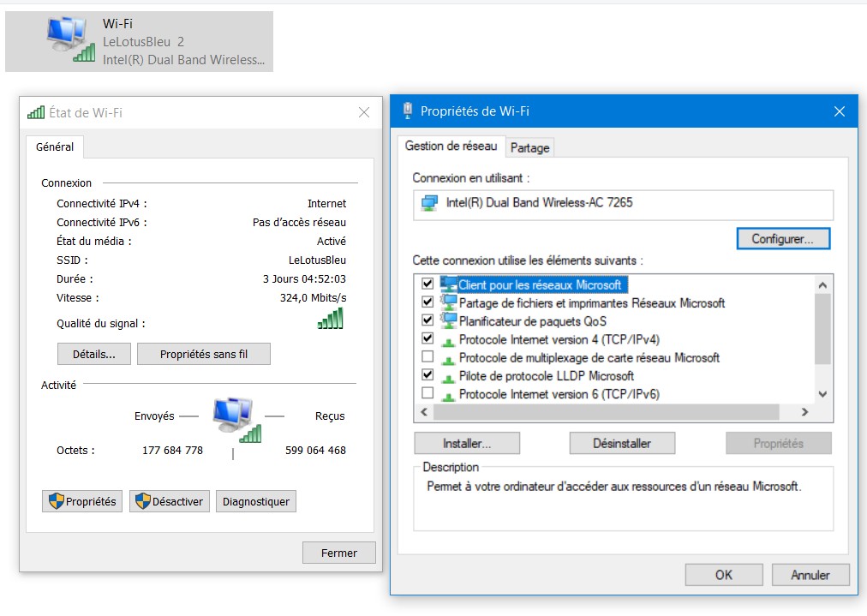Image resolution: width=867 pixels, height=616 pixels.
Task: Switch to the Partage tab
Action: (529, 147)
